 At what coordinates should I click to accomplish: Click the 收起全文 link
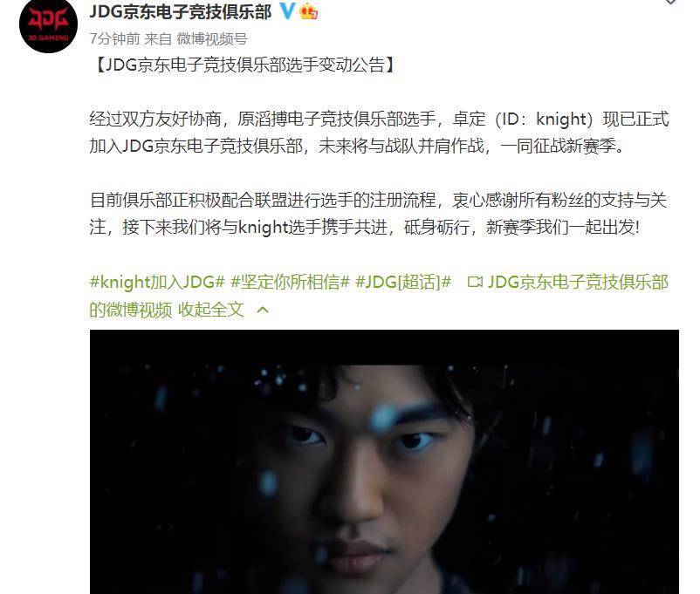[211, 310]
